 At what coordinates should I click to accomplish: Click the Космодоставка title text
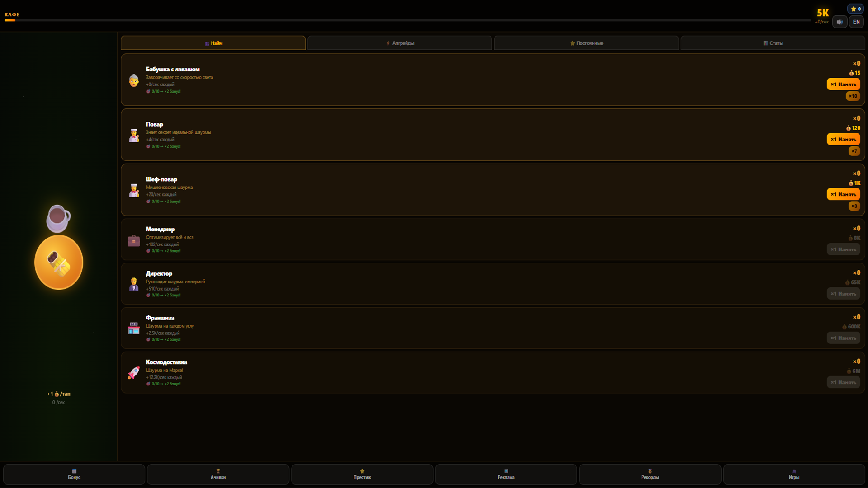click(x=166, y=362)
